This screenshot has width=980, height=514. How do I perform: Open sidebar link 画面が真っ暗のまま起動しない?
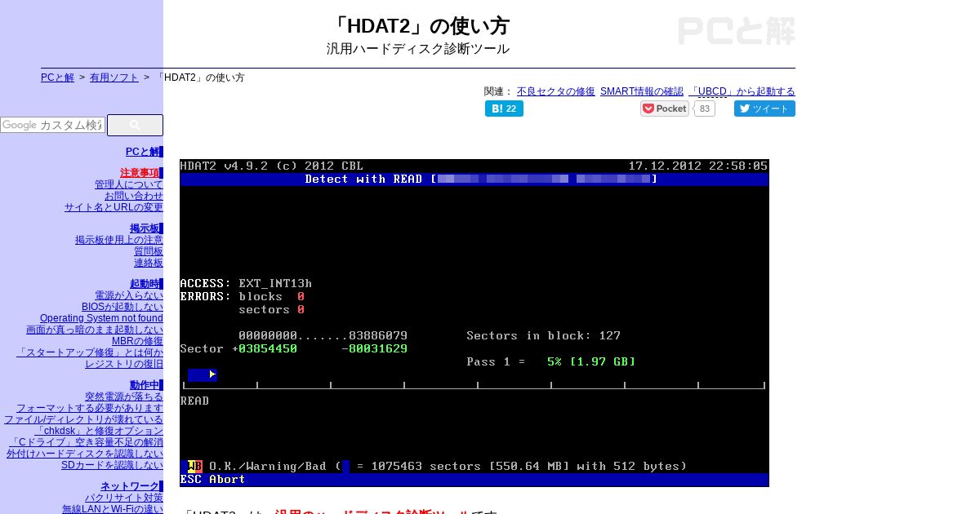tap(95, 330)
